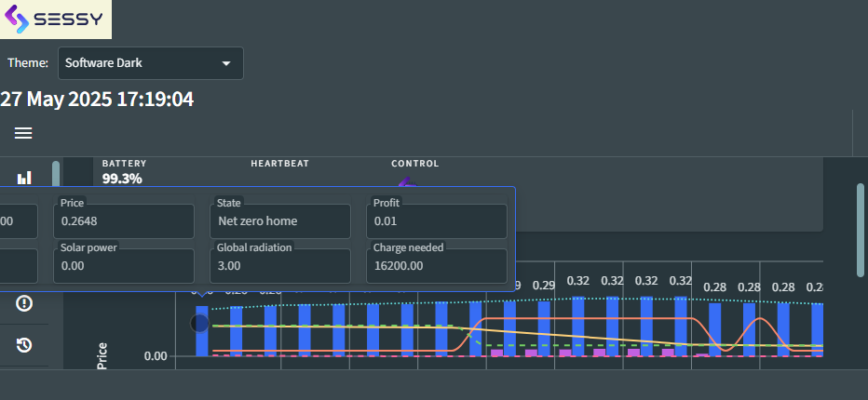Screen dimensions: 868x400
Task: Click the Price field showing 0.2648
Action: pos(124,221)
